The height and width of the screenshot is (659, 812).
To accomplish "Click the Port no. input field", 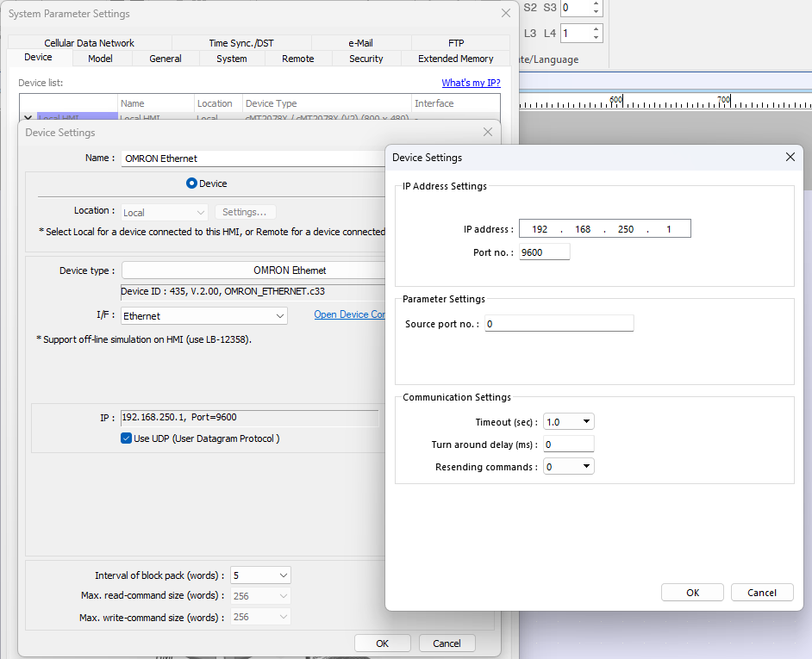I will (544, 252).
